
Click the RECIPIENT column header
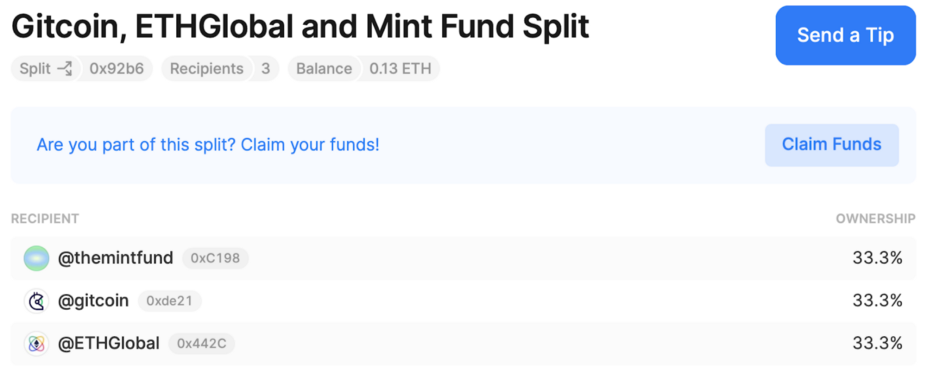45,219
